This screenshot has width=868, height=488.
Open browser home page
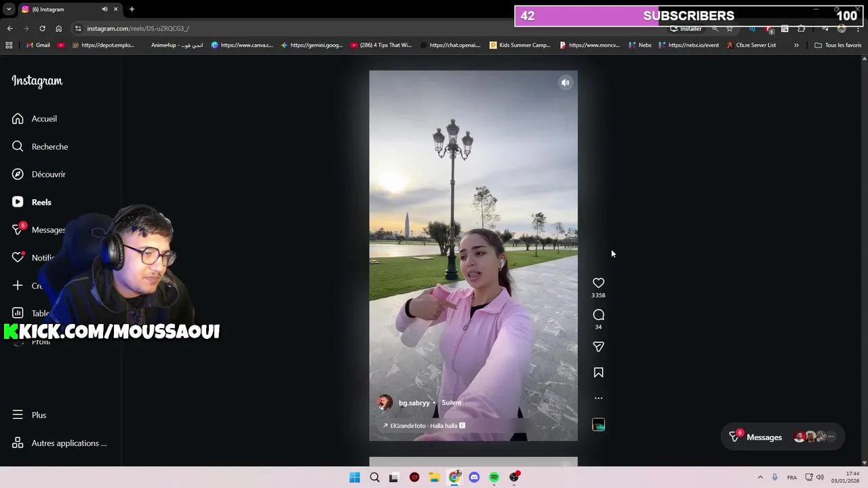click(58, 28)
